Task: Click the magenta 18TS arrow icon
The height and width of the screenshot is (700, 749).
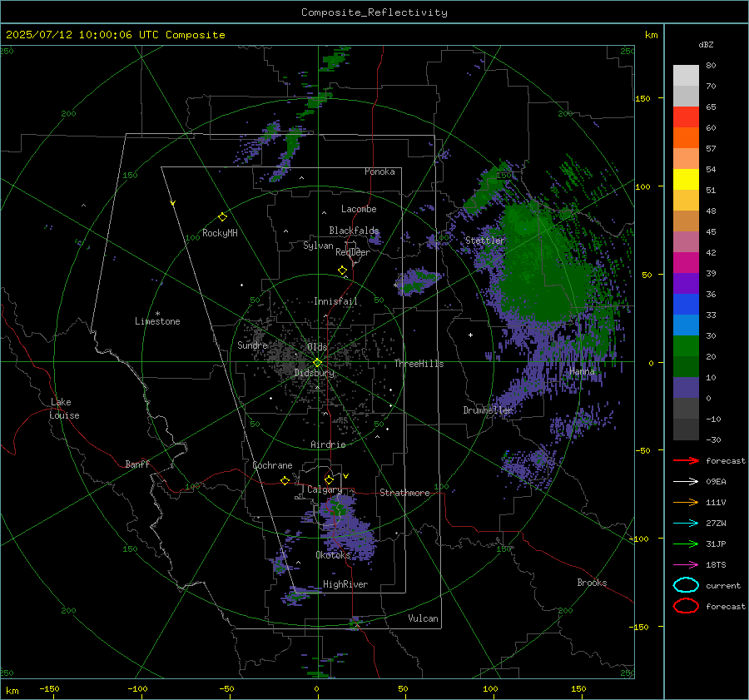Action: (686, 565)
